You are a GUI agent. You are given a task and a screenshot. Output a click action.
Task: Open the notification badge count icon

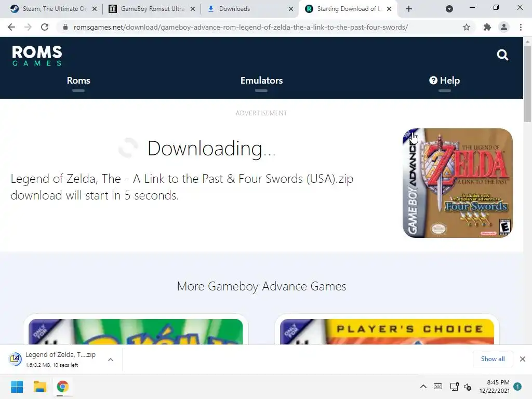[x=517, y=387]
